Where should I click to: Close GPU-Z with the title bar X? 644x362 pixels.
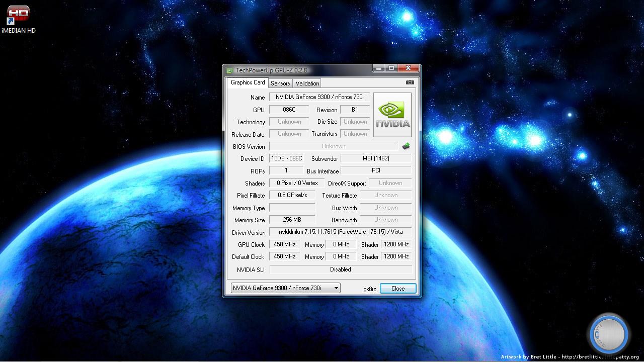(409, 68)
